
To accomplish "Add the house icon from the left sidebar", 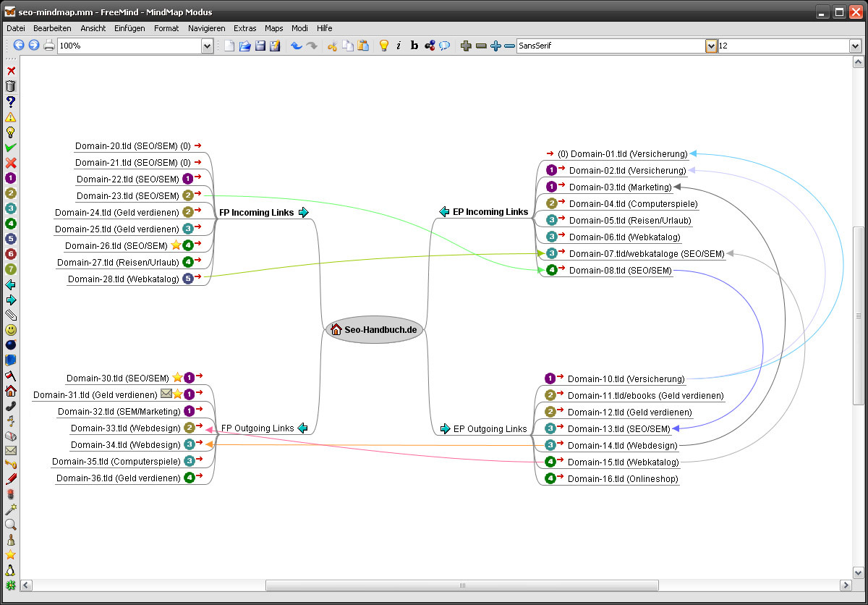I will tap(11, 390).
